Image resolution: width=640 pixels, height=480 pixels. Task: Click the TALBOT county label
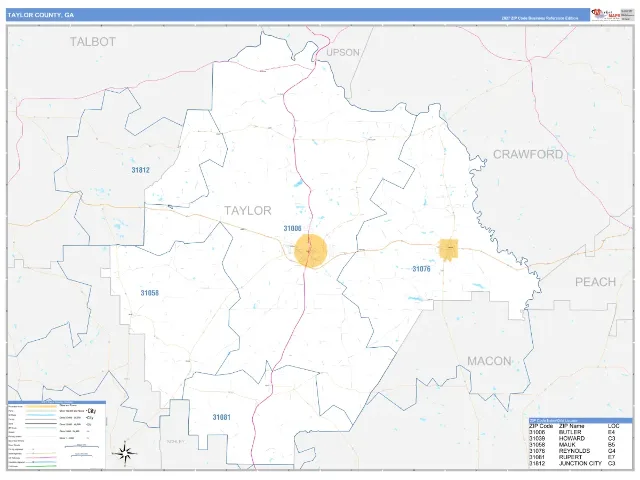tap(93, 42)
